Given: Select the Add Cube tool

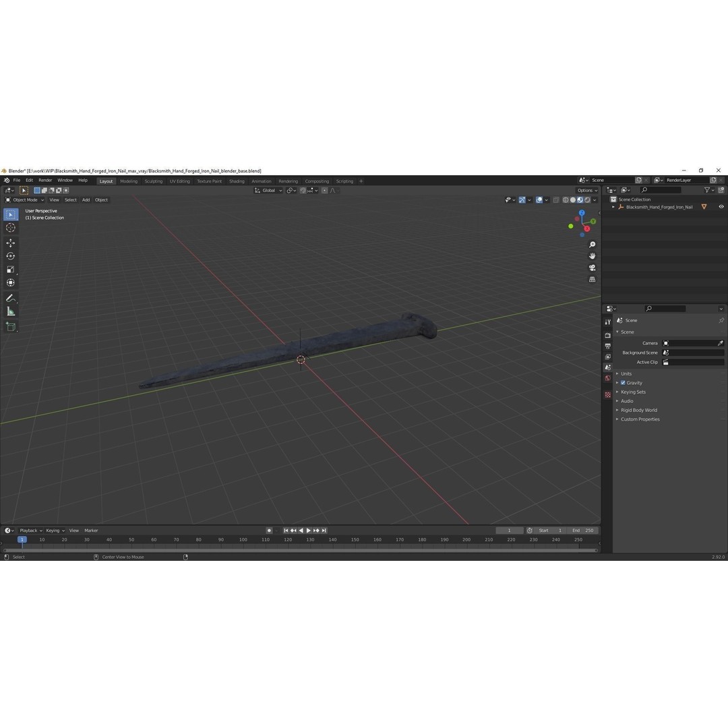Looking at the screenshot, I should point(11,326).
